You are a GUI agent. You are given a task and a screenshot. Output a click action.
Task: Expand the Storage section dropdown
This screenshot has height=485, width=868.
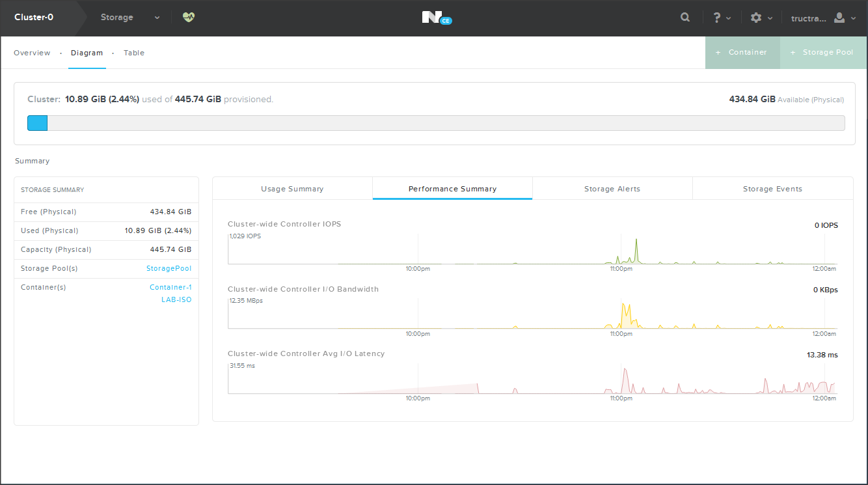(157, 18)
